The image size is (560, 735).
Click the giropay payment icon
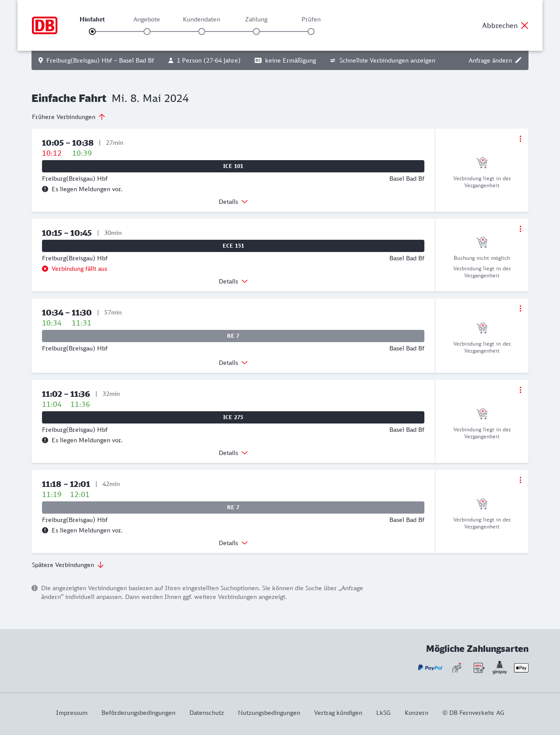click(x=500, y=668)
